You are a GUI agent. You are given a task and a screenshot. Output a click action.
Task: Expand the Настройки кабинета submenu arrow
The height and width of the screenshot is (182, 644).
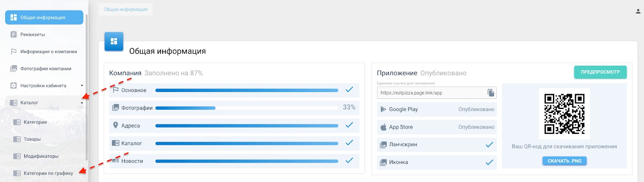coord(82,86)
